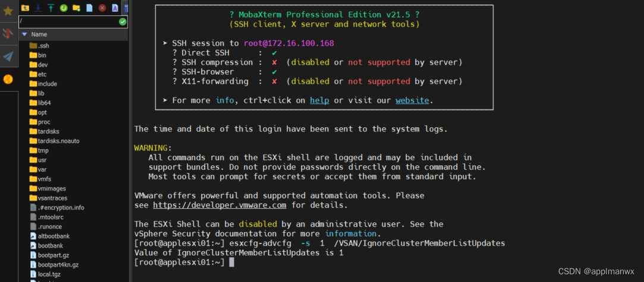Toggle sort order arrow beside Name
644x282 pixels.
coord(24,35)
